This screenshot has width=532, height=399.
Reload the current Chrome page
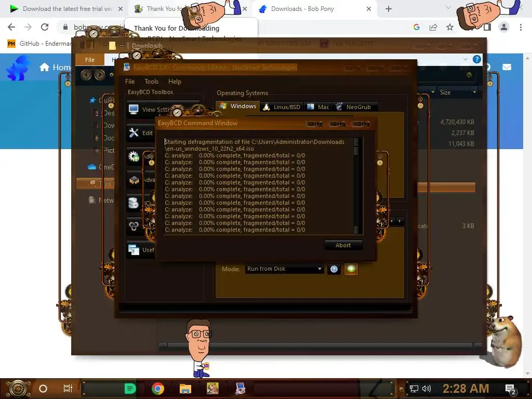coord(45,27)
